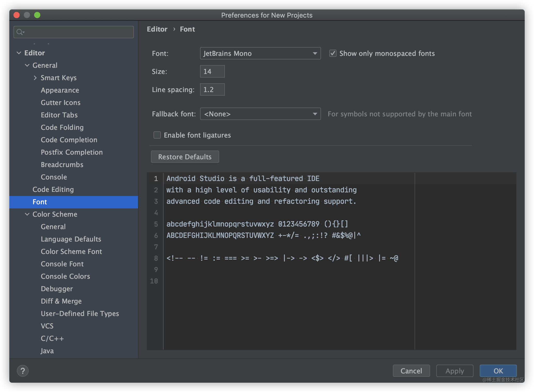Viewport: 534px width, 392px height.
Task: Collapse the Color Scheme tree node
Action: click(x=27, y=214)
